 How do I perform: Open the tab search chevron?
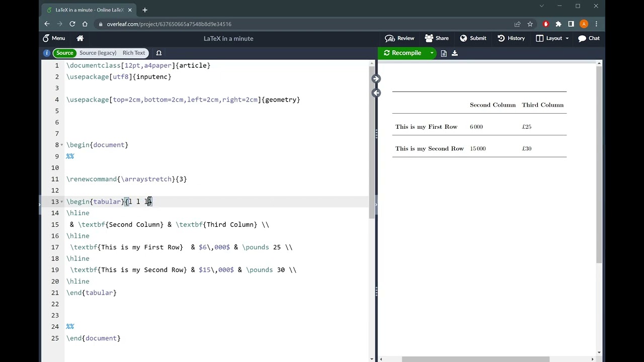tap(541, 6)
